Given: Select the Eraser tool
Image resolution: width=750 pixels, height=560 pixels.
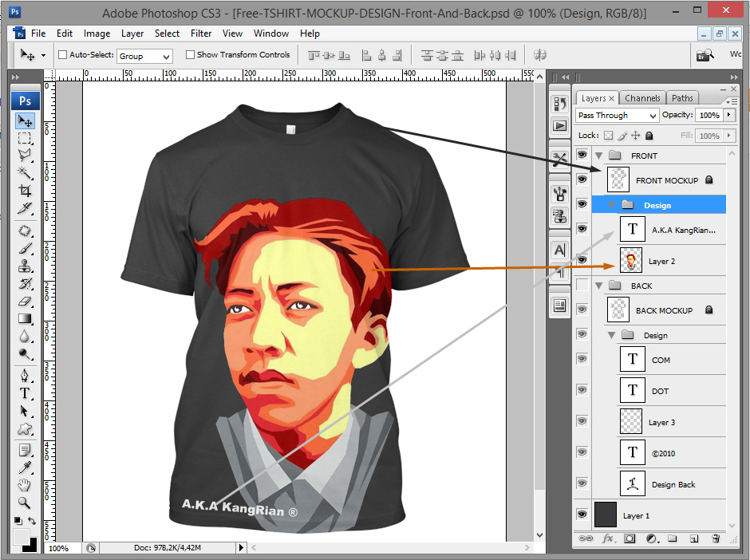Looking at the screenshot, I should tap(25, 302).
